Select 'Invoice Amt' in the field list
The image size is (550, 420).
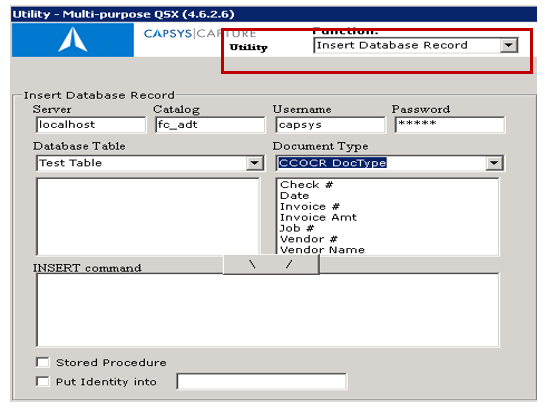pos(318,217)
